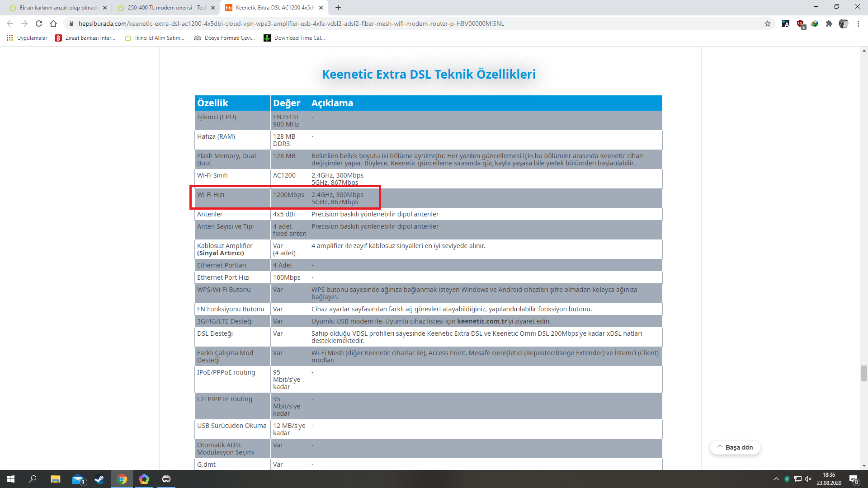Screen dimensions: 868x488
Task: Open the Ziraat Bankası bookmark
Action: [x=85, y=38]
